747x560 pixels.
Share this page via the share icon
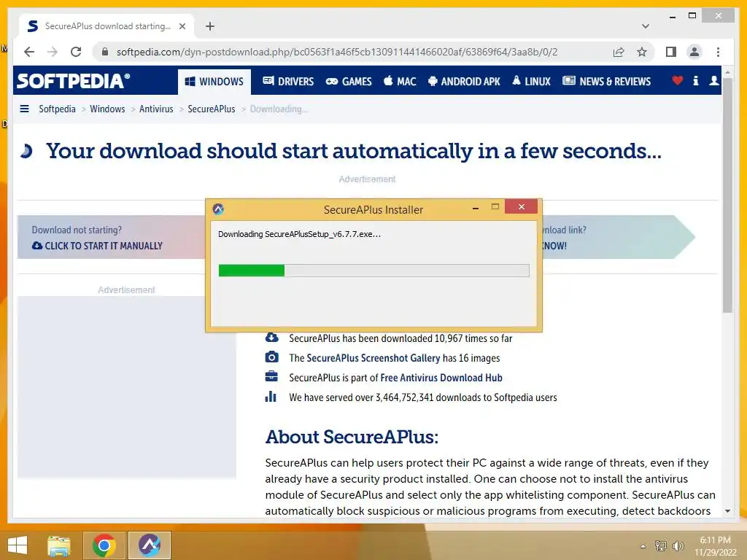point(619,52)
